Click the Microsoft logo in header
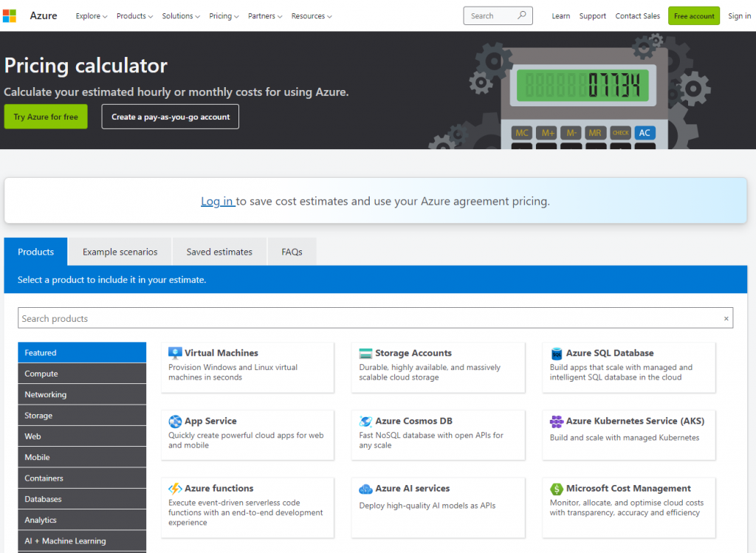Image resolution: width=756 pixels, height=553 pixels. [x=10, y=16]
